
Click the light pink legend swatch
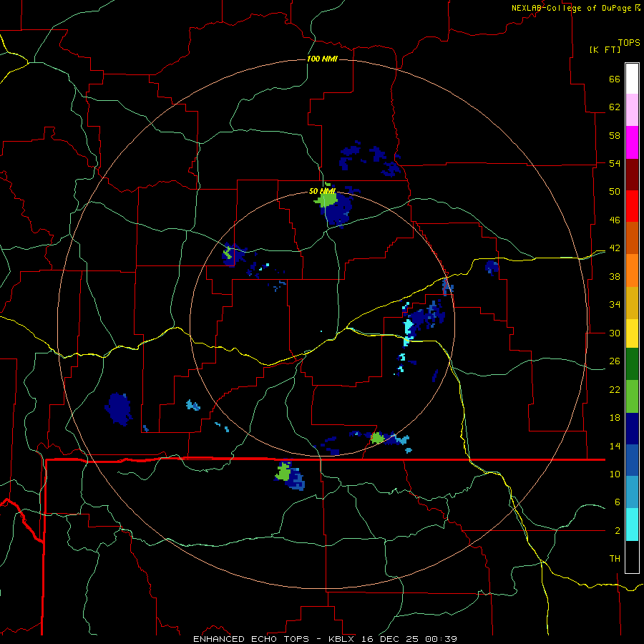tap(632, 110)
